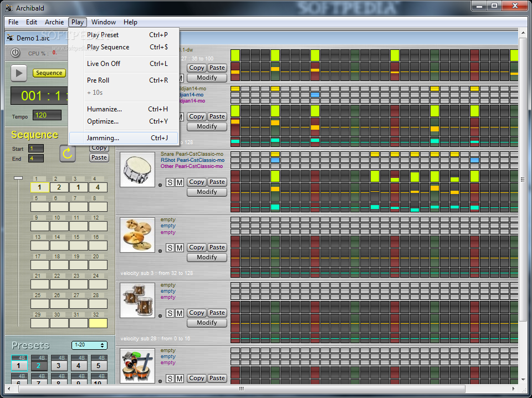Click the horizontal scrollbar at window bottom
532x398 pixels.
point(242,389)
